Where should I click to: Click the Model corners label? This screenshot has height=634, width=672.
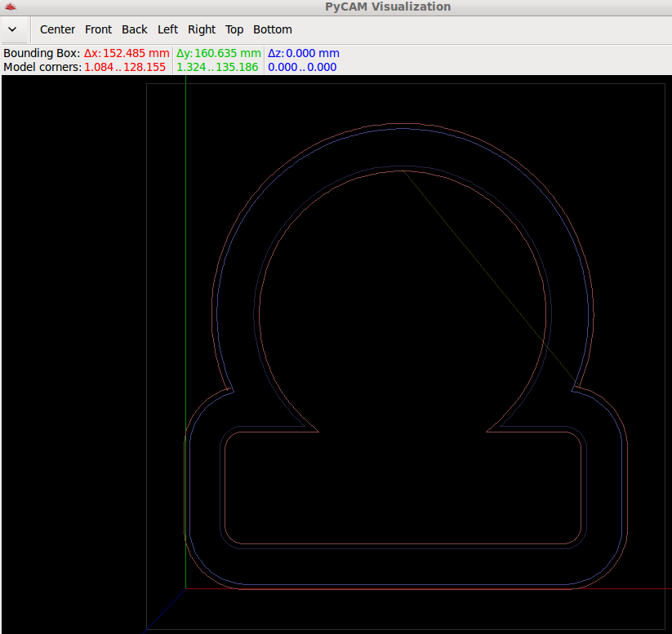(42, 67)
